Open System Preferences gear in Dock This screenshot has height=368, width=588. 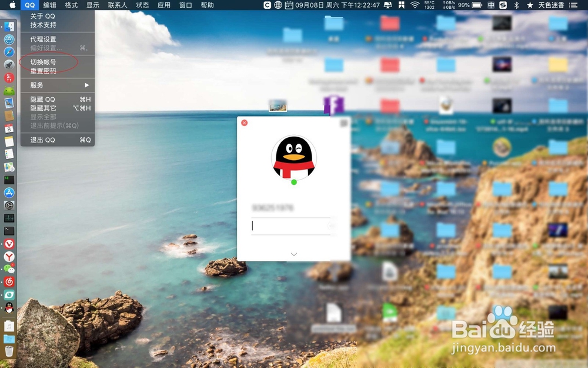[x=9, y=205]
